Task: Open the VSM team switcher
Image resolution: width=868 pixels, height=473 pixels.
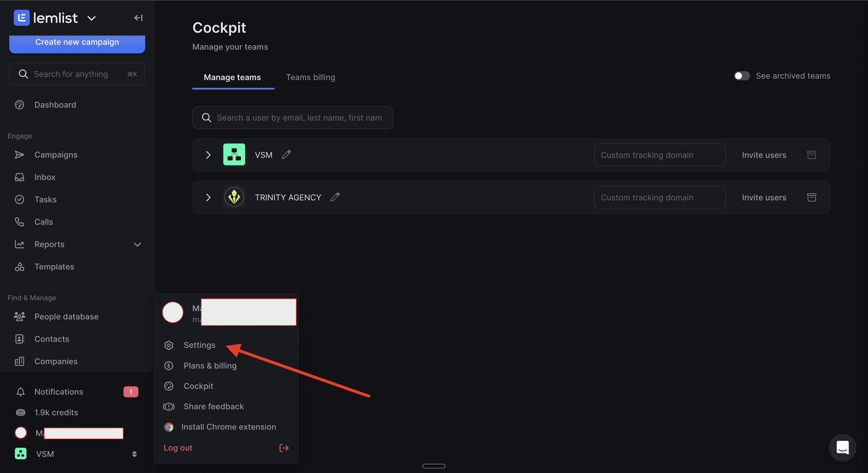Action: tap(134, 454)
